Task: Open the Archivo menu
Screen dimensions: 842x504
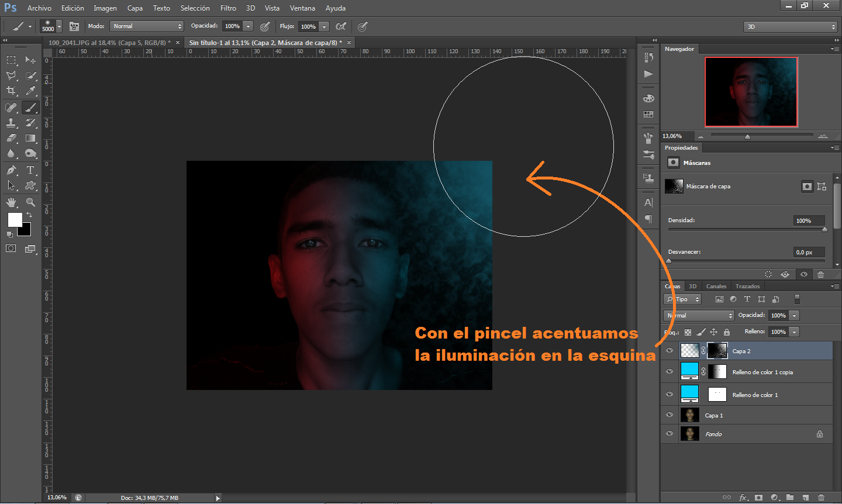Action: [x=39, y=8]
